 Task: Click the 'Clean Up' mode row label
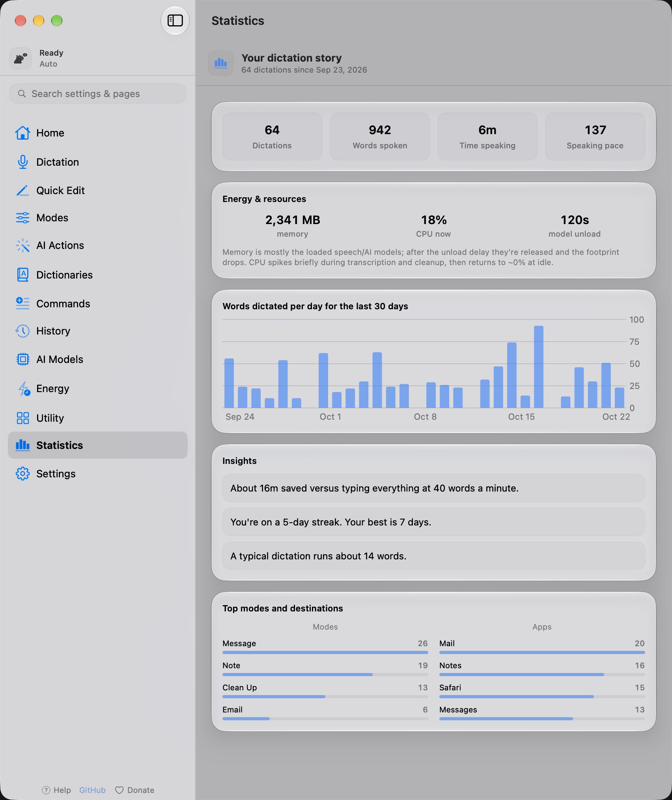(x=240, y=688)
